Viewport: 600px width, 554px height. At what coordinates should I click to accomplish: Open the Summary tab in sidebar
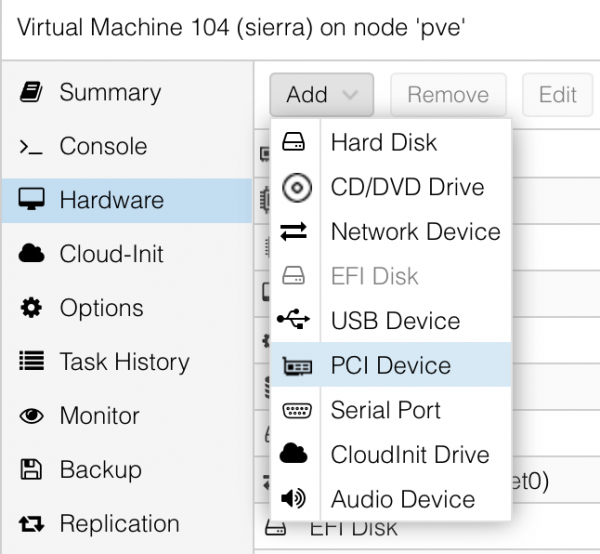click(x=110, y=93)
